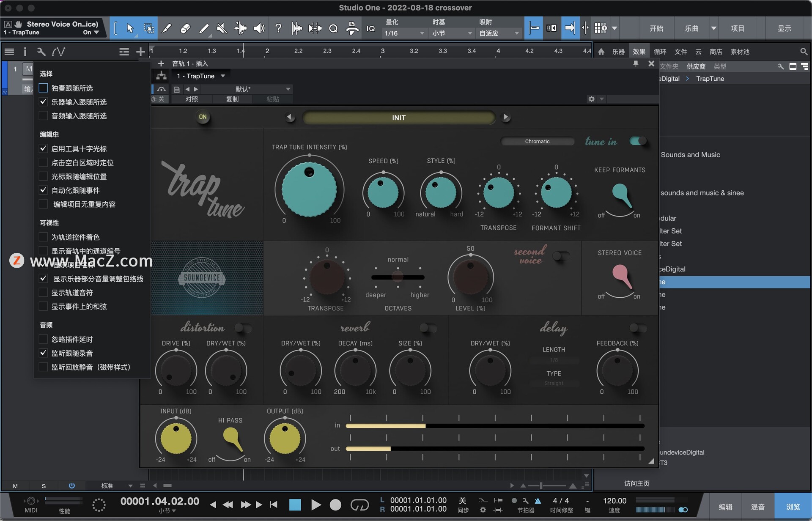The width and height of the screenshot is (812, 521).
Task: Open the delay LENGTH 1/8 selector
Action: pos(554,360)
